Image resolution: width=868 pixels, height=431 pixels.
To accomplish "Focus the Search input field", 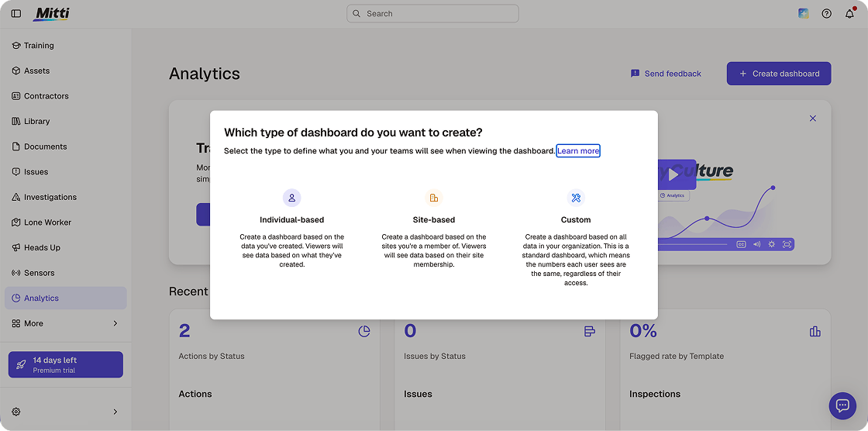I will click(x=433, y=13).
